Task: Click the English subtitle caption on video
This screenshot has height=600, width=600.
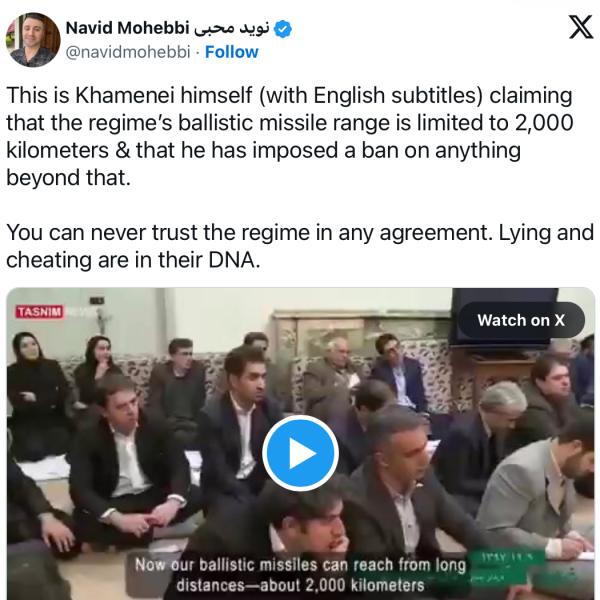Action: point(302,574)
